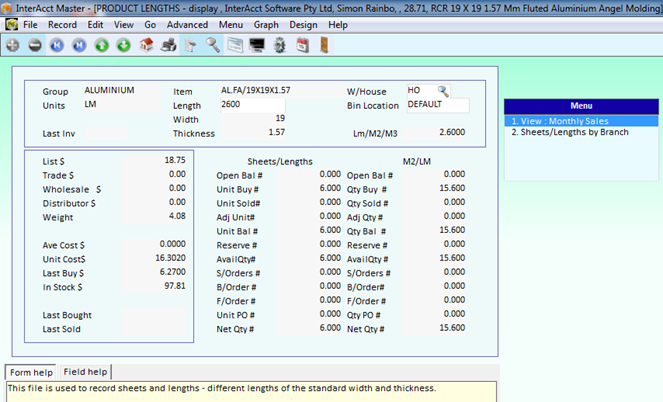This screenshot has width=663, height=402.
Task: Open the Help menu
Action: [x=338, y=25]
